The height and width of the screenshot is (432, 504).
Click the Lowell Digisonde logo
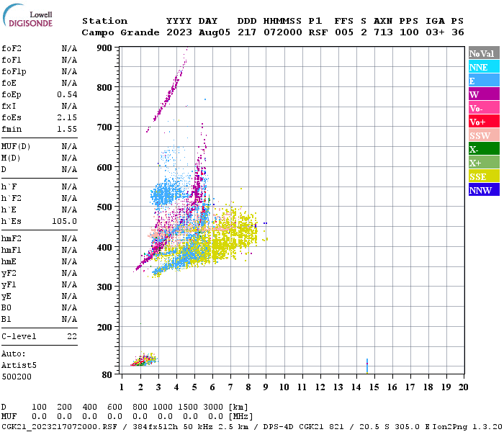pyautogui.click(x=27, y=15)
